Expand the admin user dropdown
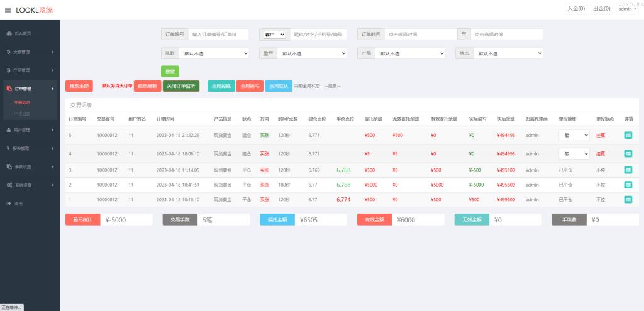 point(627,9)
